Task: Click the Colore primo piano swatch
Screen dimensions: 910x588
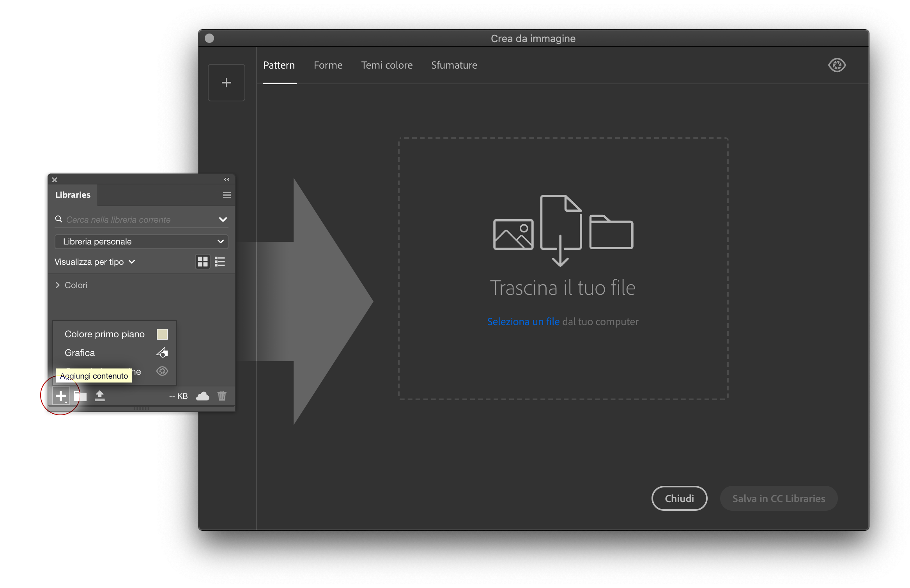Action: (162, 334)
